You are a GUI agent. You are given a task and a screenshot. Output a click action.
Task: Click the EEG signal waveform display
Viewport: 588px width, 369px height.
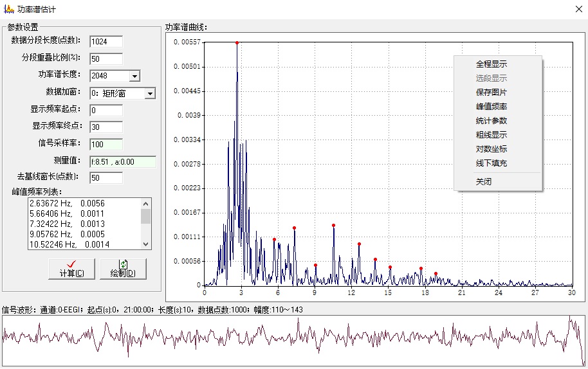293,341
